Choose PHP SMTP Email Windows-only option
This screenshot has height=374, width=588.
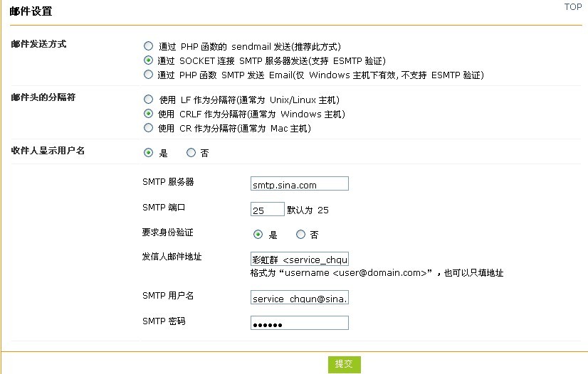[149, 75]
